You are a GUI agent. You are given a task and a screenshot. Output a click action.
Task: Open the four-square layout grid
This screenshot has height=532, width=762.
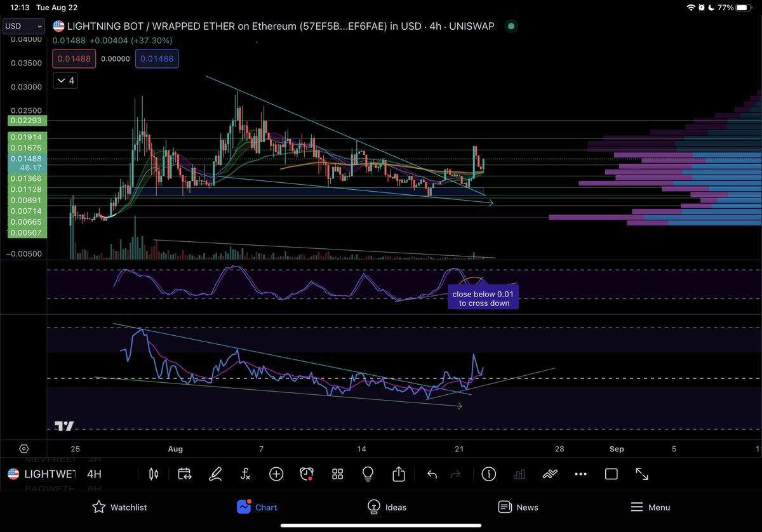click(x=337, y=474)
